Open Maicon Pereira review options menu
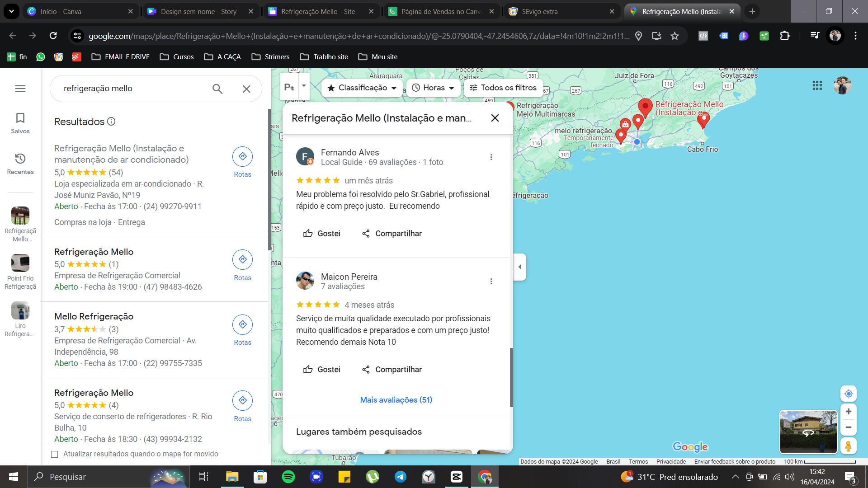868x488 pixels. 491,282
